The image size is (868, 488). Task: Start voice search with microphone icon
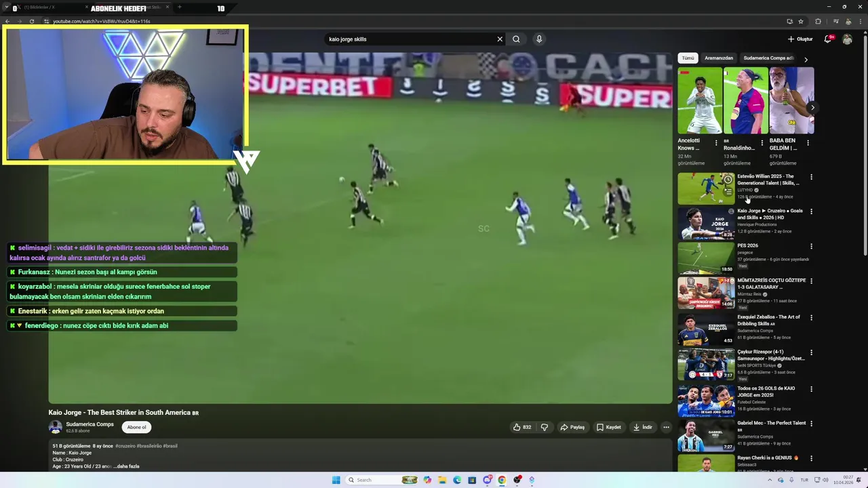539,39
